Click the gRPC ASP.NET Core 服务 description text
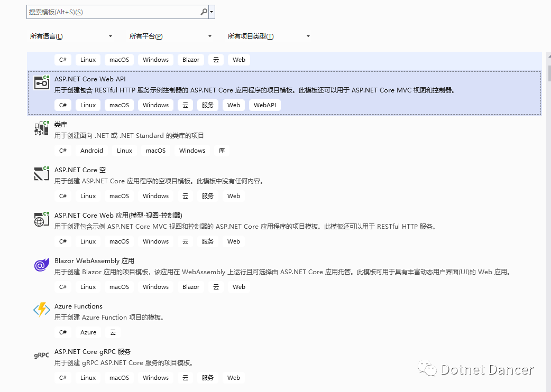This screenshot has height=392, width=551. tap(124, 362)
